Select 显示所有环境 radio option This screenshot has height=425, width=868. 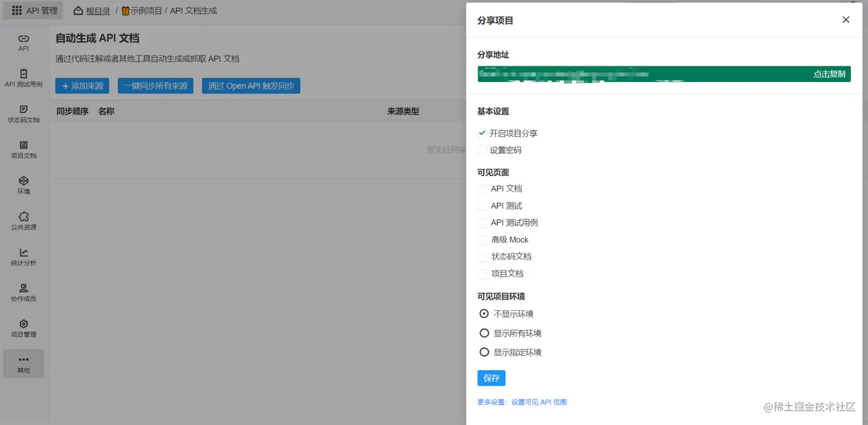click(484, 333)
